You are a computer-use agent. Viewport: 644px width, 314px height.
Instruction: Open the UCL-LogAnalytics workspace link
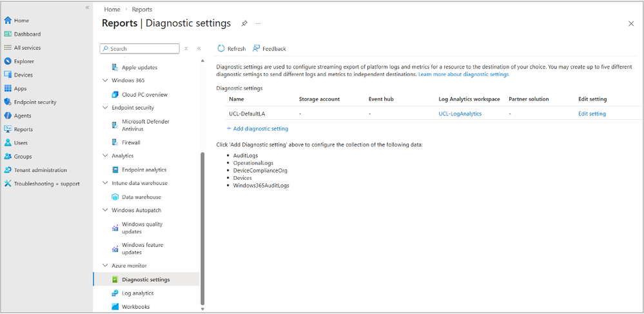click(460, 113)
